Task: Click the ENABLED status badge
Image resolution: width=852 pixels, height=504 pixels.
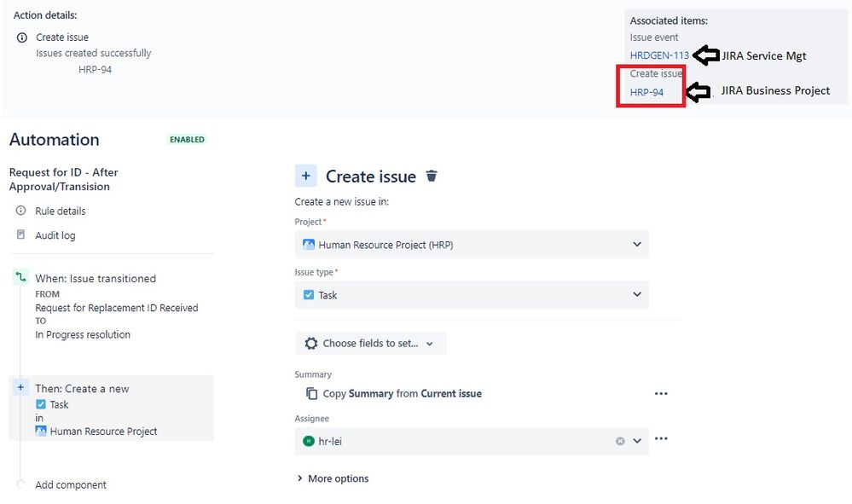Action: (187, 140)
